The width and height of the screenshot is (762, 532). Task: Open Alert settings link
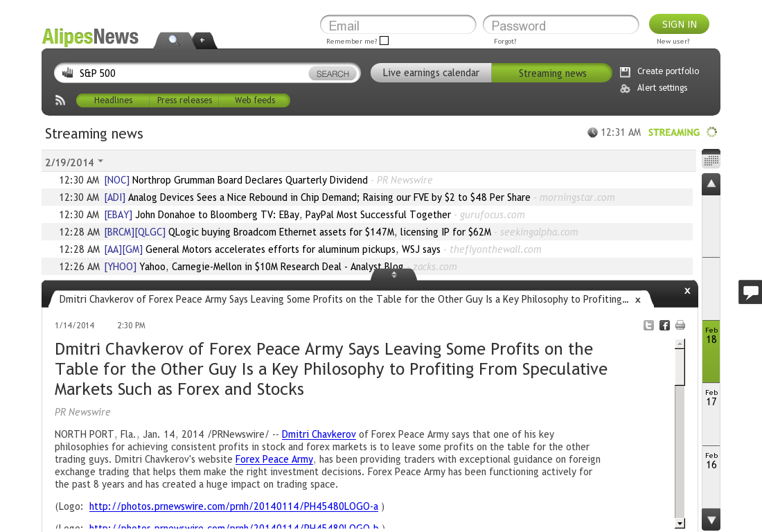pos(662,88)
